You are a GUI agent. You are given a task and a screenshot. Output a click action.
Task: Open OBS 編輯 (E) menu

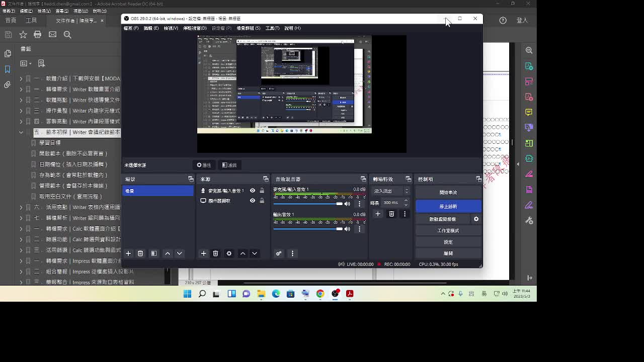pyautogui.click(x=151, y=28)
